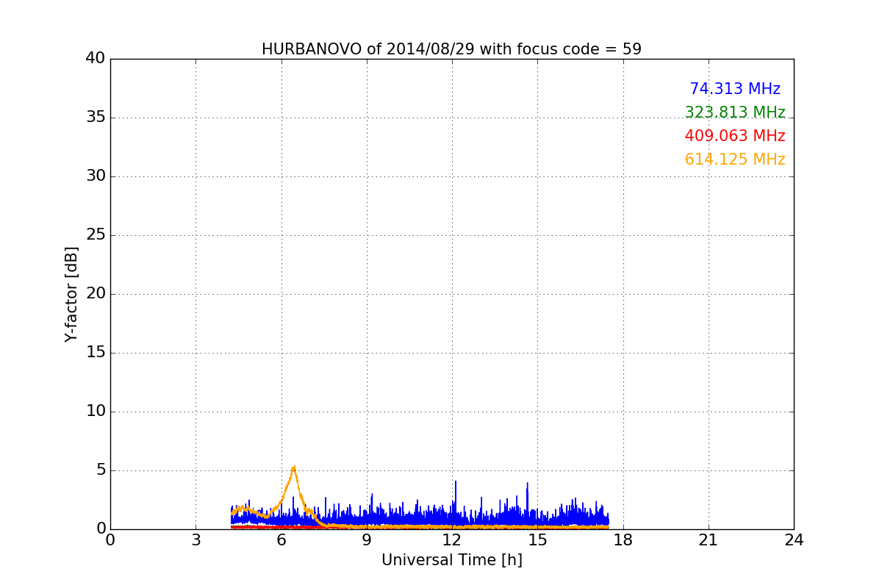Click x-axis tick label 18
Image resolution: width=882 pixels, height=588 pixels.
tap(623, 540)
